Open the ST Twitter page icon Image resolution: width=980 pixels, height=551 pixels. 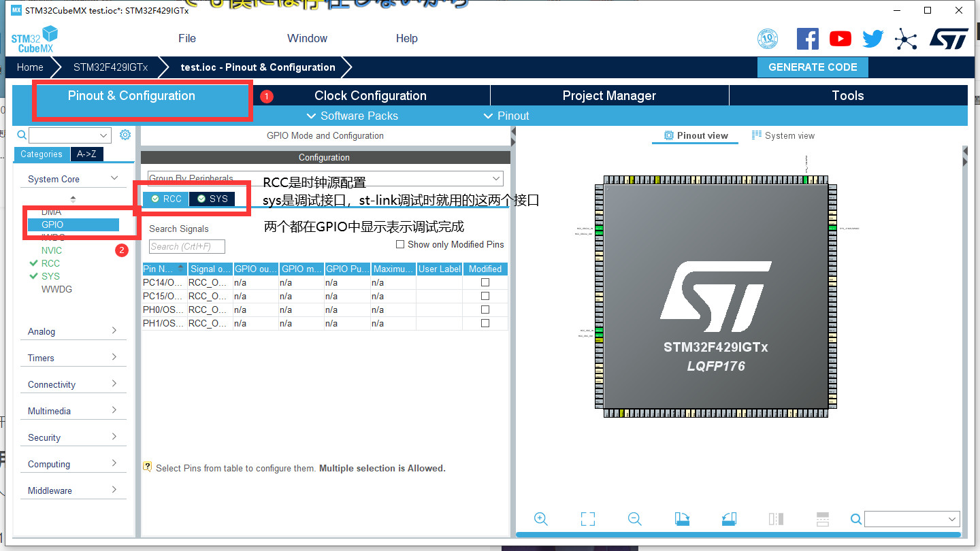click(x=873, y=39)
